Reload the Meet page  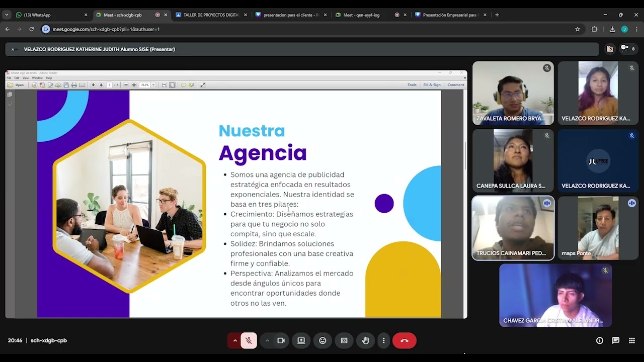click(x=31, y=29)
